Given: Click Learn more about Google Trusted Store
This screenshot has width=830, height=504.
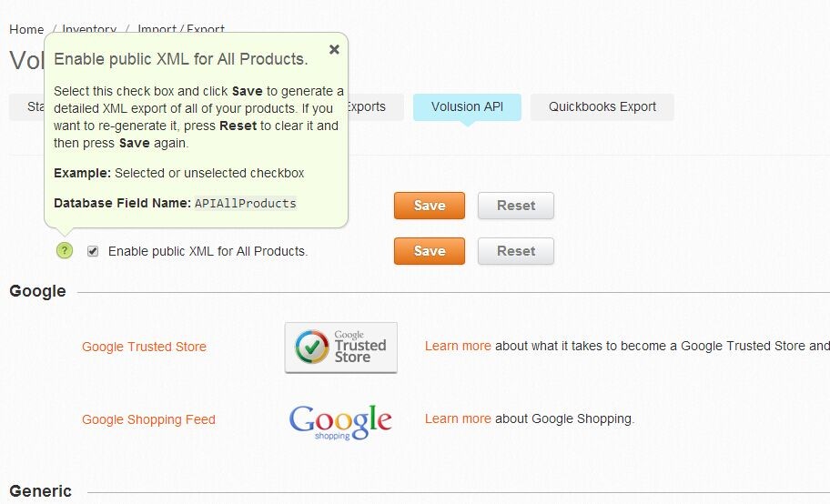Looking at the screenshot, I should (458, 346).
